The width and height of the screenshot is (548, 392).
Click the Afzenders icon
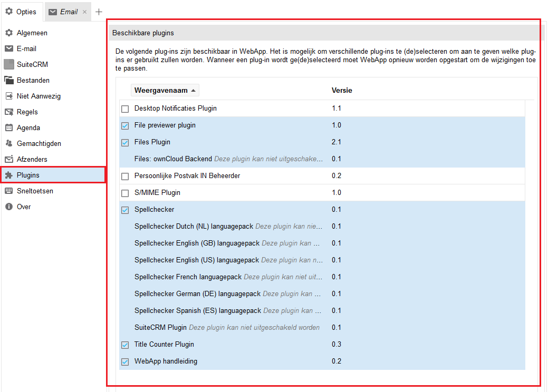point(9,159)
